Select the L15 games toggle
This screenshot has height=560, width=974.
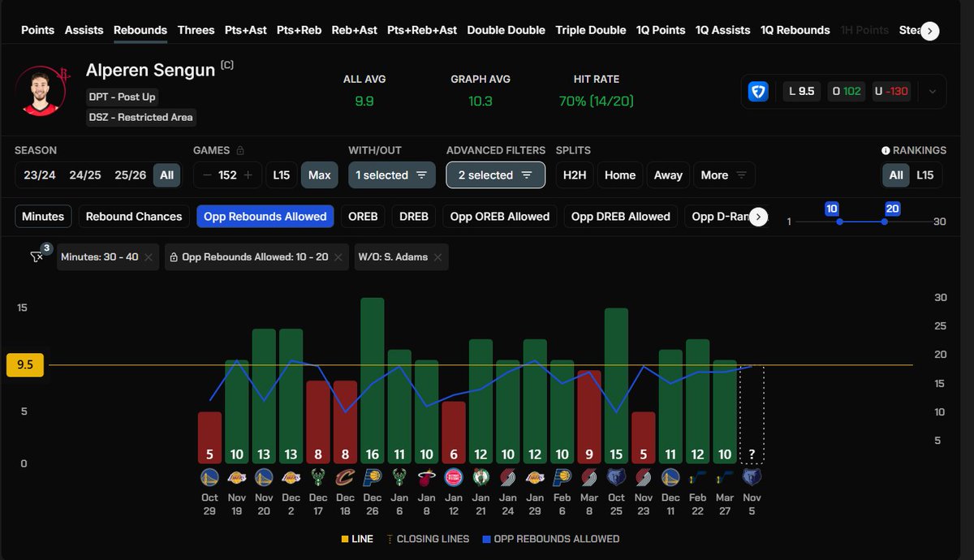(x=281, y=175)
